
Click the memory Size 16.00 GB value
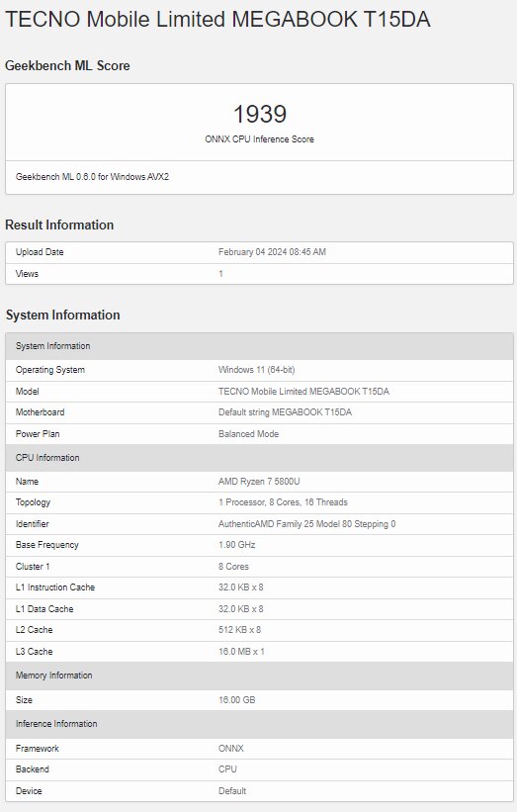click(x=236, y=700)
